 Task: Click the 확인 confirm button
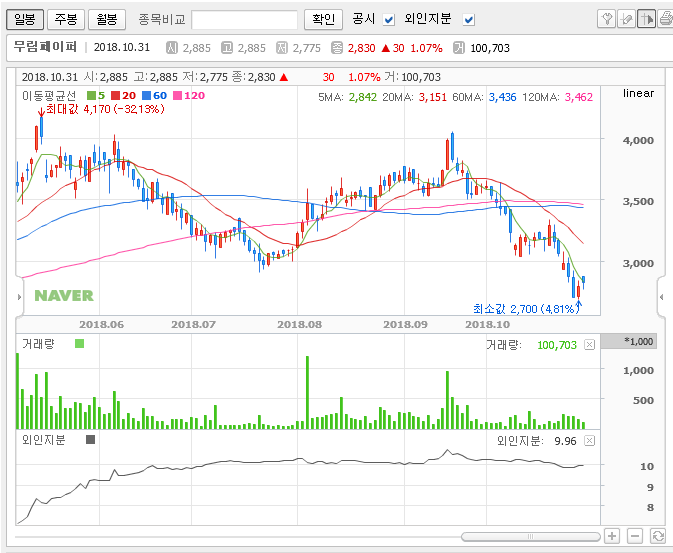click(323, 19)
